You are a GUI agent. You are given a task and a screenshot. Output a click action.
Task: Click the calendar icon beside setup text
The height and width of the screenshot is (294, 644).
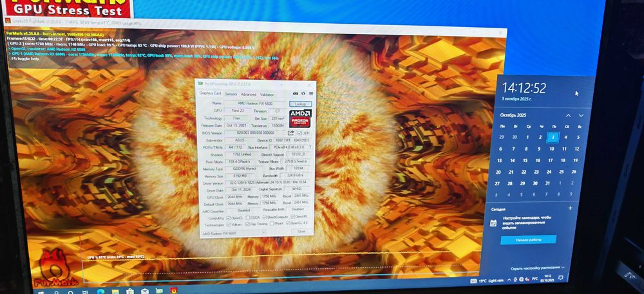(x=493, y=223)
